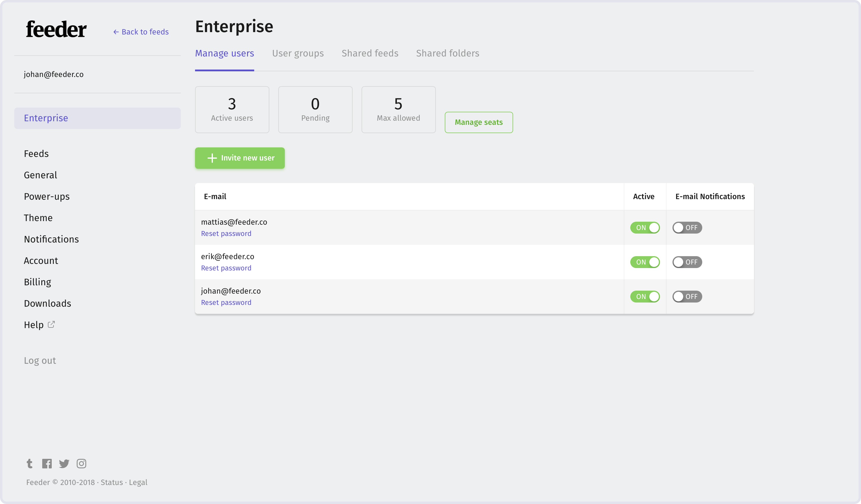861x504 pixels.
Task: Enable e-mail notifications for mattias@feeder.co
Action: tap(687, 227)
